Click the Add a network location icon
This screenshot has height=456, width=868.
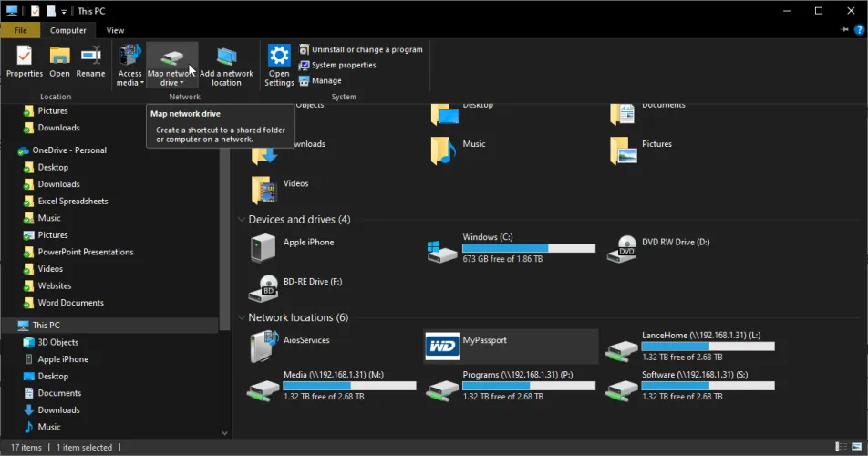pos(226,57)
